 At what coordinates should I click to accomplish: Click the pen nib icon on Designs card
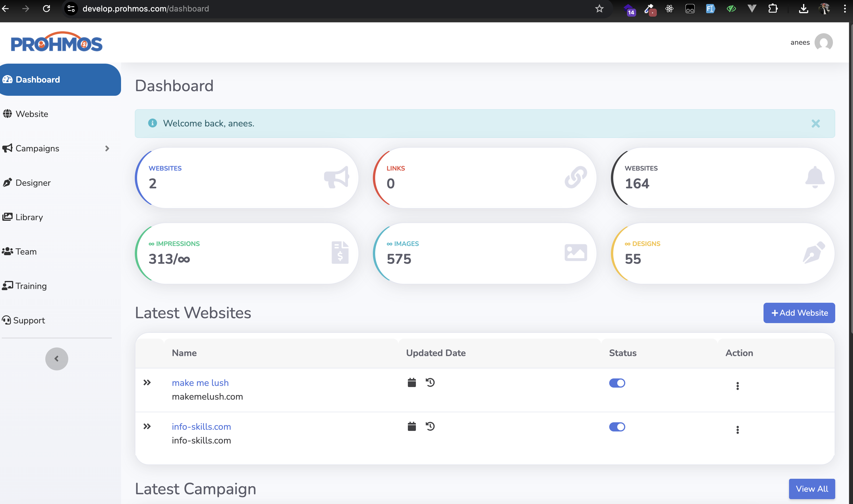coord(814,252)
